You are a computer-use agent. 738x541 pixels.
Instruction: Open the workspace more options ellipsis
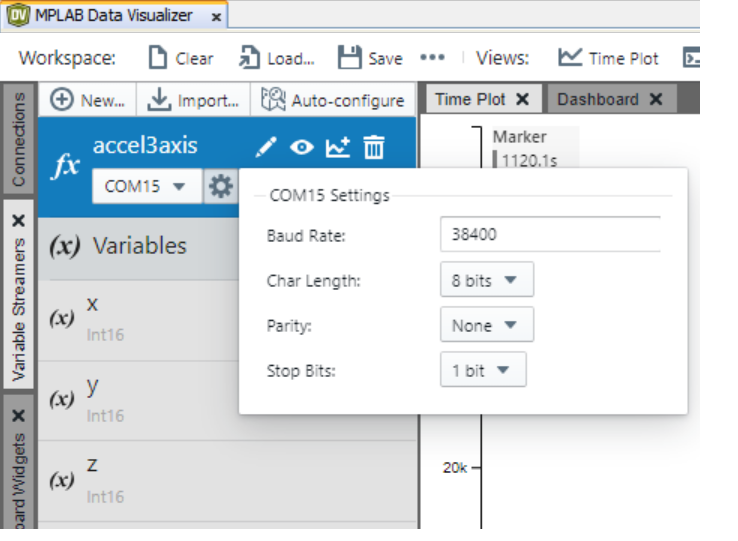click(432, 57)
